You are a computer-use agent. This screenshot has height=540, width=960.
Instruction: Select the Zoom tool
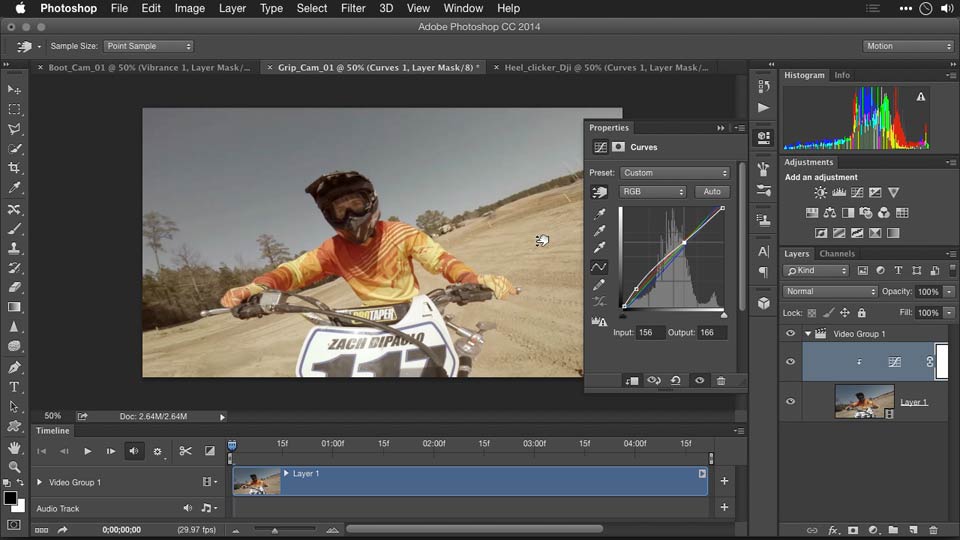coord(14,467)
